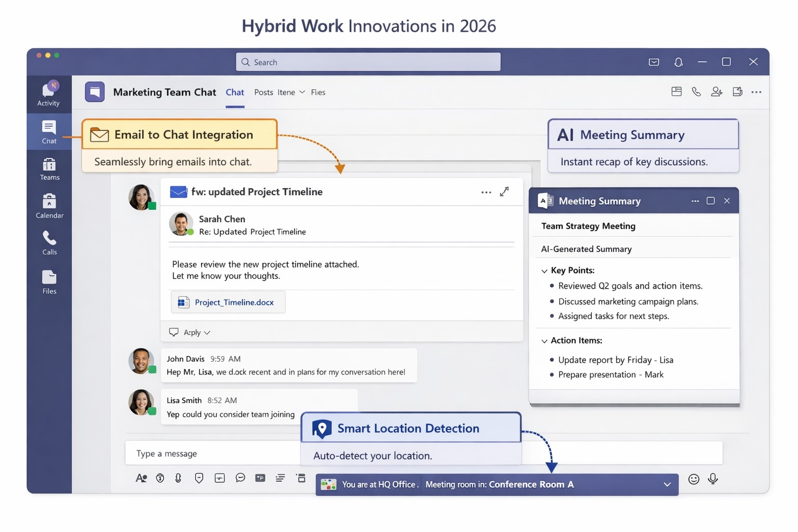Screen dimensions: 798x532
Task: Expand the forwarded email card
Action: [504, 192]
